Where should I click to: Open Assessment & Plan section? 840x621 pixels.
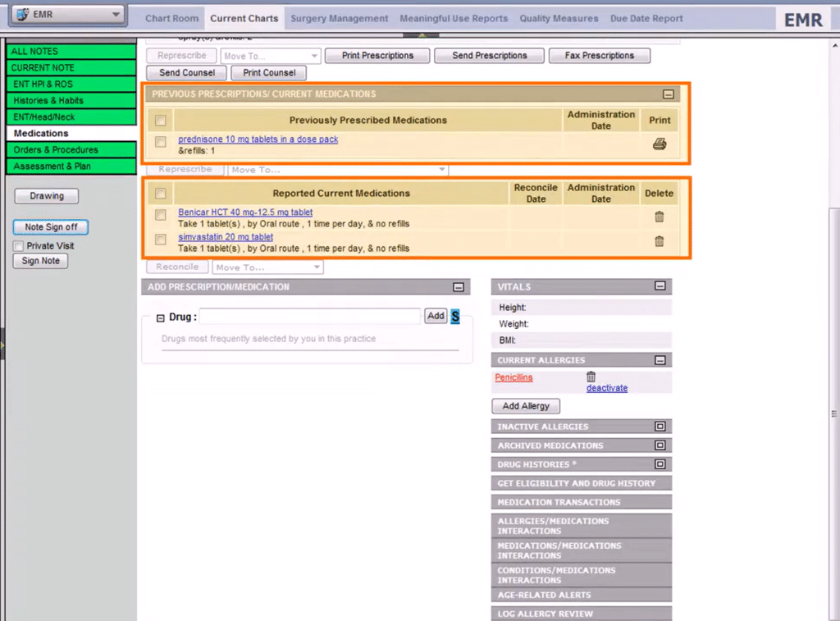click(x=71, y=166)
